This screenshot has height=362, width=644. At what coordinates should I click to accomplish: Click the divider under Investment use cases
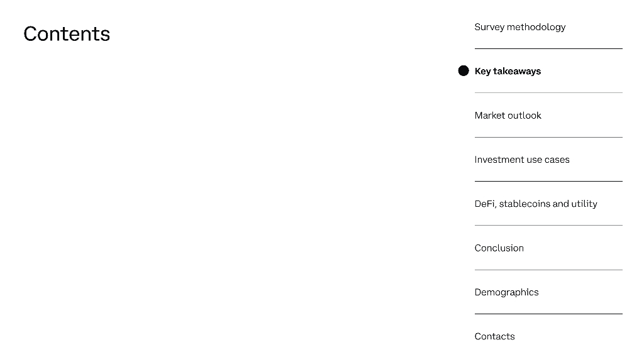[x=548, y=181]
